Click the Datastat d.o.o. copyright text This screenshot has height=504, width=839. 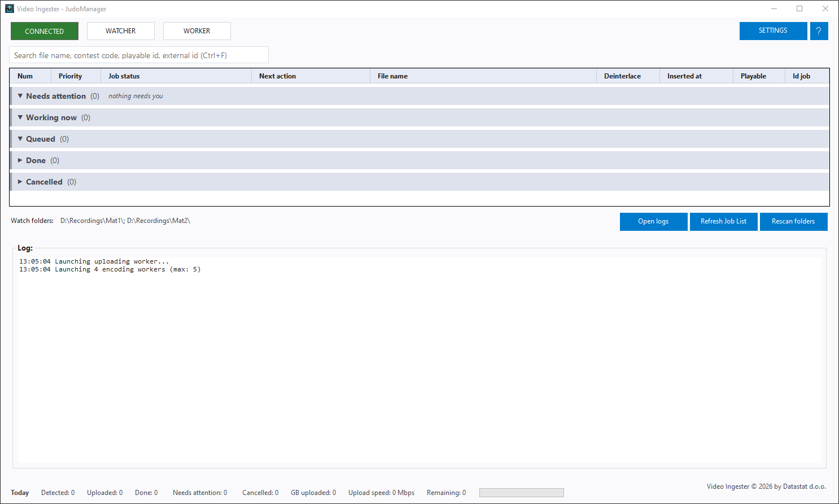pos(766,487)
